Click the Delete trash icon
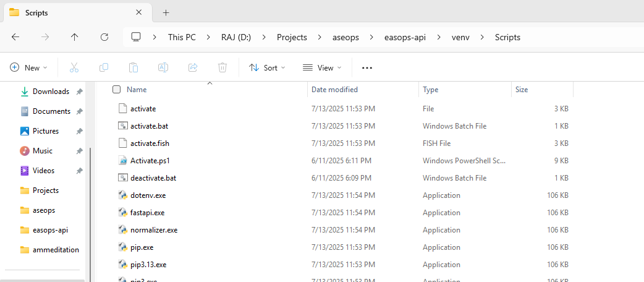 (x=222, y=67)
